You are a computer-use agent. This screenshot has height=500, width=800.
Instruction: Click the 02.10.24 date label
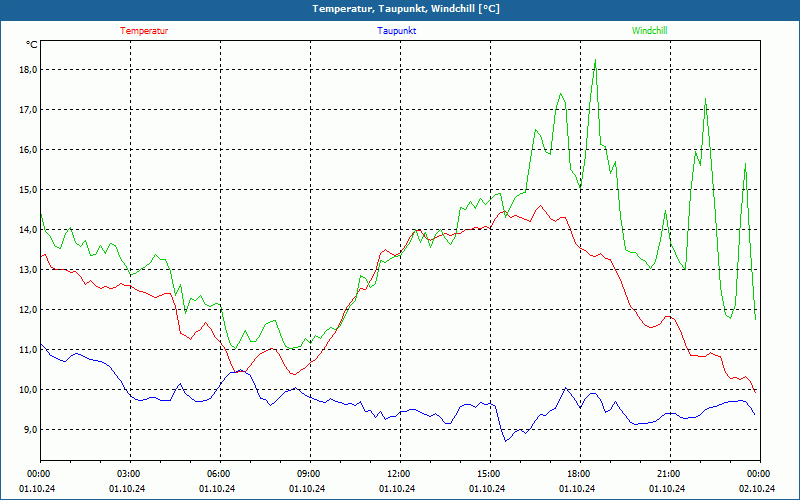757,488
